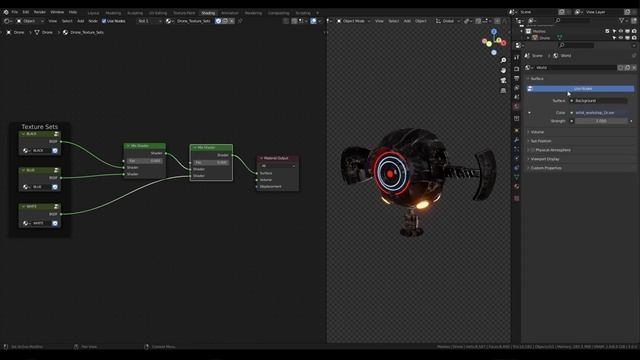Screen dimensions: 640x360
Task: Open the Object properties tab
Action: 517,130
